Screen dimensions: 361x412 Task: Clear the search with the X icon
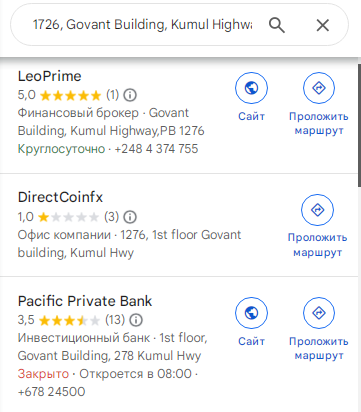coord(322,25)
